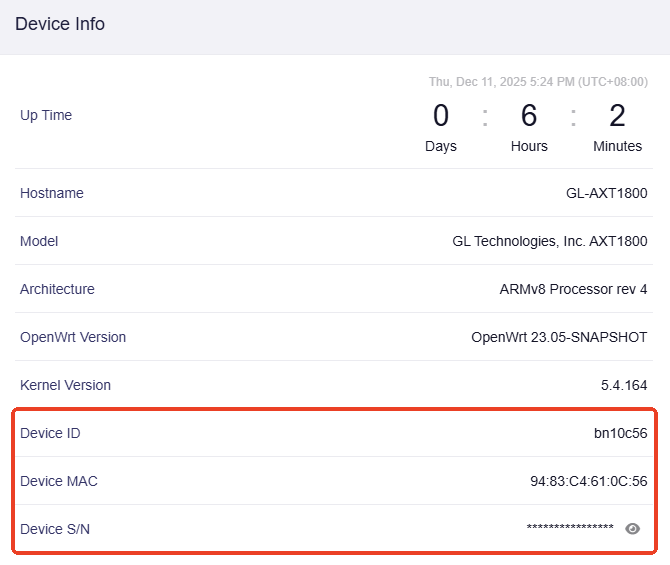
Task: Click the Minutes unit label
Action: 617,146
